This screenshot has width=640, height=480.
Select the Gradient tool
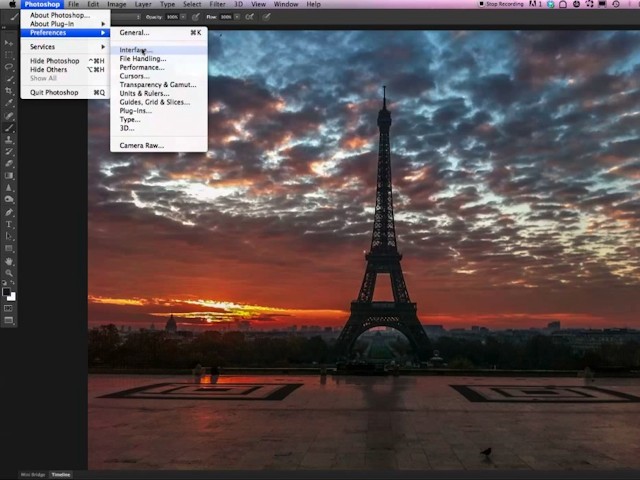coord(9,176)
